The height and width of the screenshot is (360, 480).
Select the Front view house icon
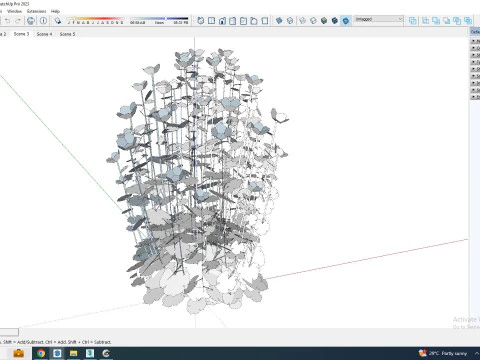click(x=222, y=21)
